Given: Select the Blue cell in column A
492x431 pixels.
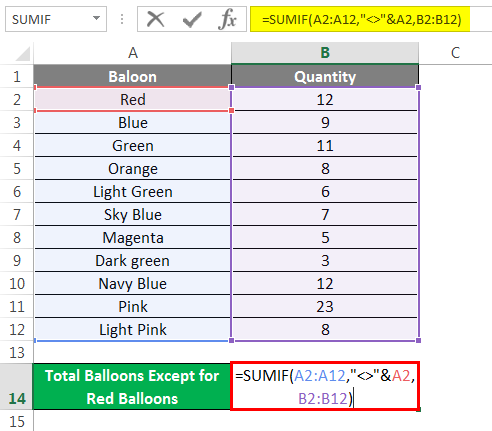Looking at the screenshot, I should (132, 122).
